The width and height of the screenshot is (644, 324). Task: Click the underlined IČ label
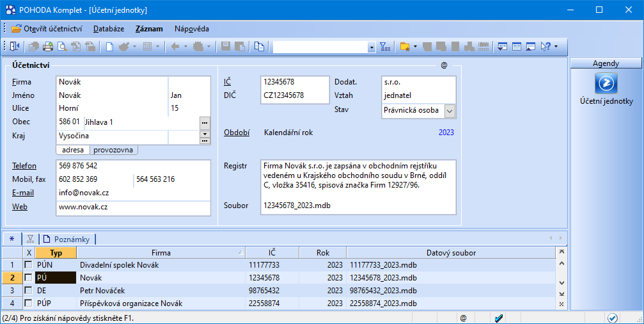(x=228, y=82)
